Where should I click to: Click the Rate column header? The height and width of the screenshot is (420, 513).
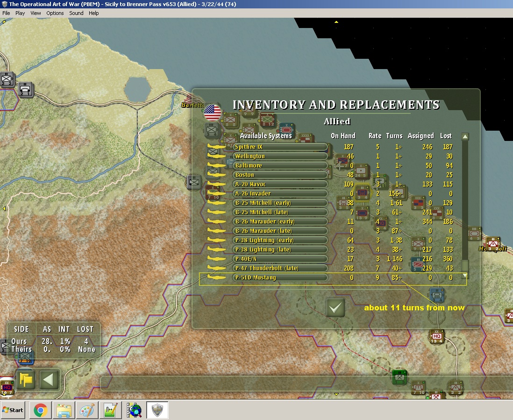[375, 136]
